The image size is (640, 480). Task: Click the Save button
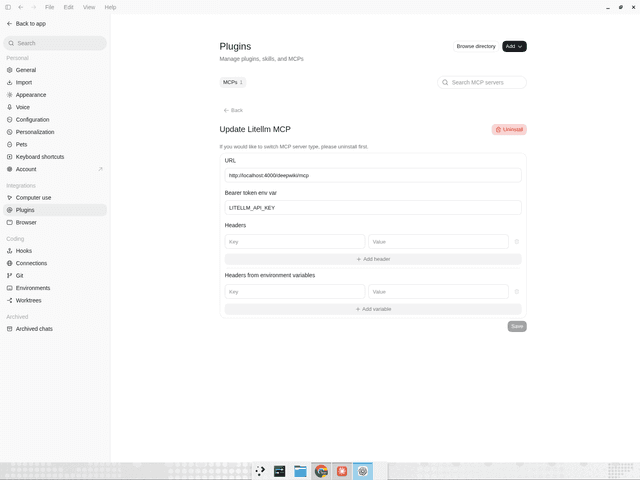click(x=517, y=327)
